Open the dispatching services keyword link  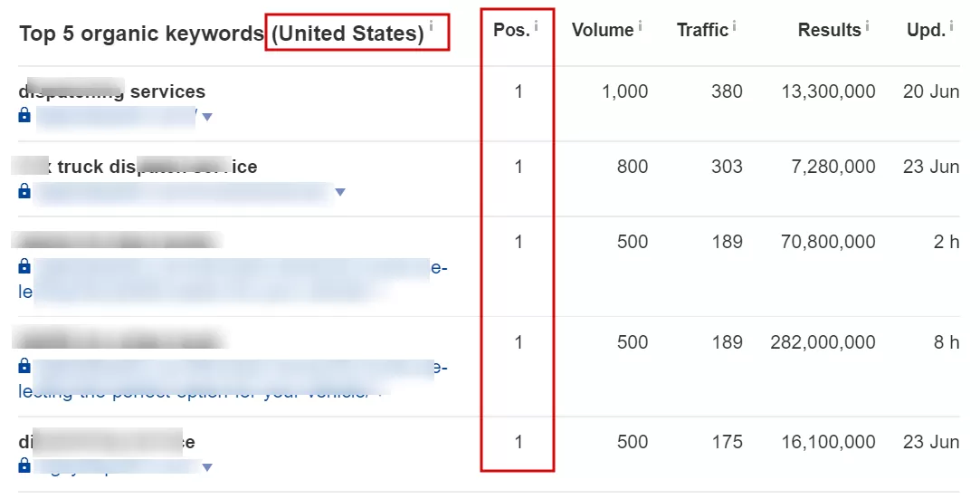pyautogui.click(x=112, y=91)
